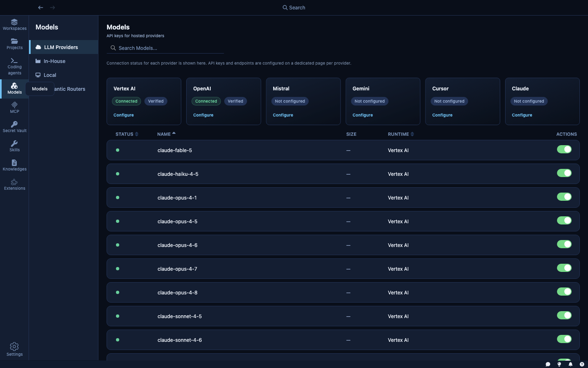Screen dimensions: 588x368
Task: Open Knowledges in the sidebar
Action: pyautogui.click(x=14, y=165)
